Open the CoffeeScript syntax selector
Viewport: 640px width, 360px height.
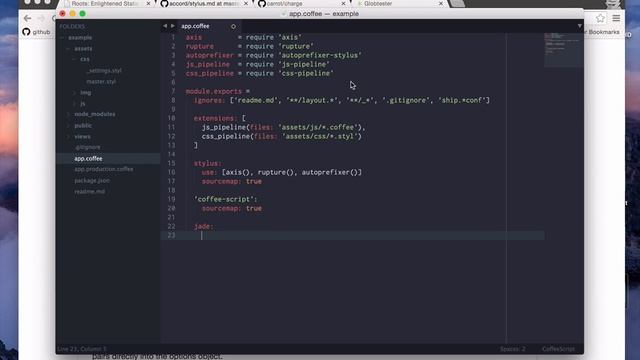coord(558,349)
